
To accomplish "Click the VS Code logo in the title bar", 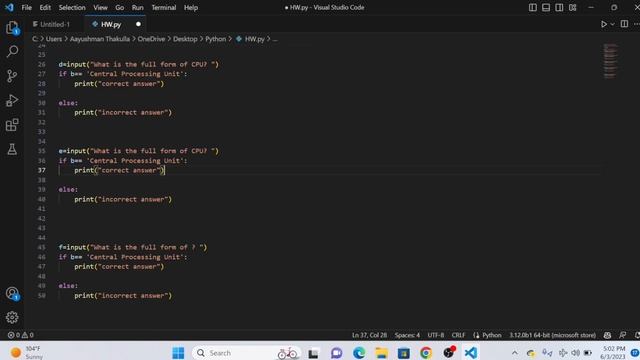I will (9, 7).
